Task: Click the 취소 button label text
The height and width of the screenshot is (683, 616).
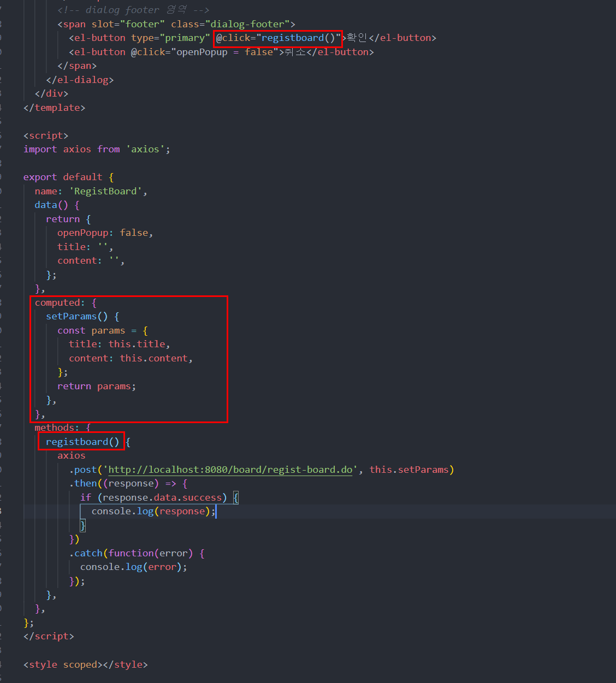Action: click(x=295, y=52)
